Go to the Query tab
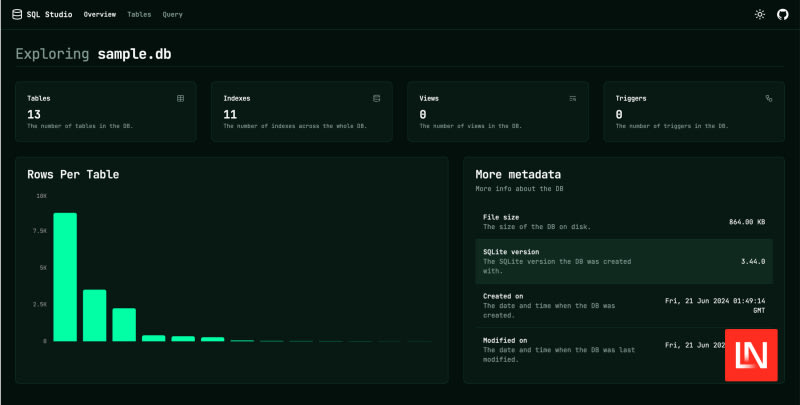Screen dimensions: 800x405 click(172, 15)
